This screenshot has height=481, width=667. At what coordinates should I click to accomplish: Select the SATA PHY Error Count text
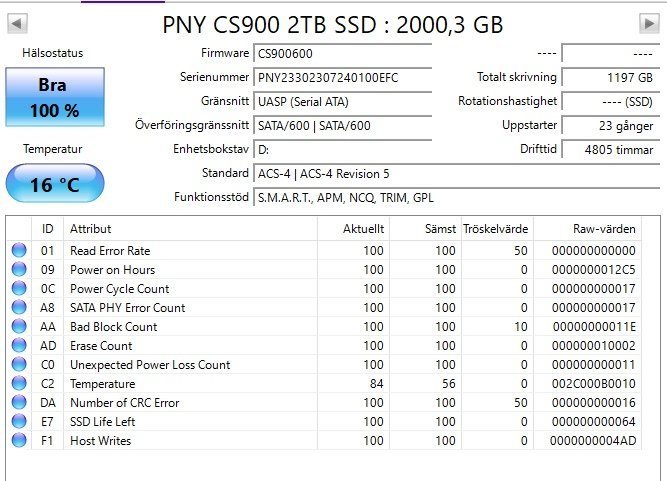tap(128, 307)
